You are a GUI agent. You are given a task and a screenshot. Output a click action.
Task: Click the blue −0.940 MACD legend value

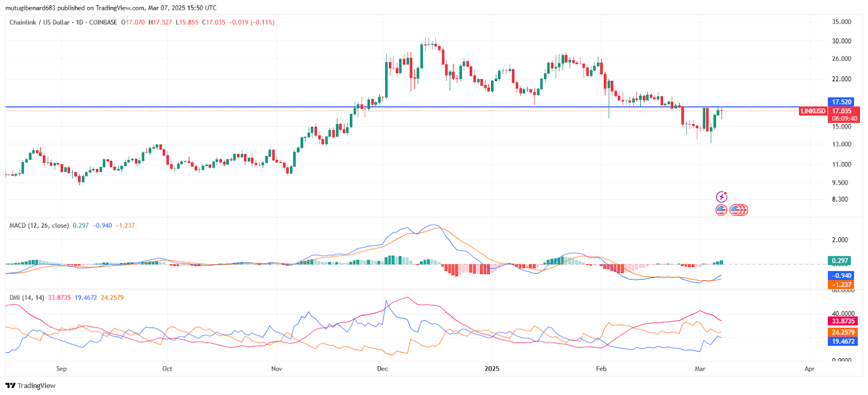pyautogui.click(x=102, y=225)
